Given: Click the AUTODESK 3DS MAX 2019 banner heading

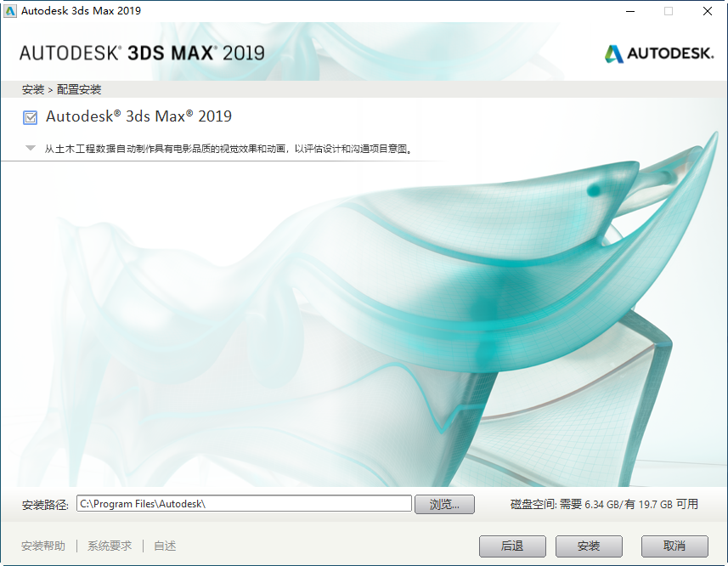Looking at the screenshot, I should pos(142,53).
